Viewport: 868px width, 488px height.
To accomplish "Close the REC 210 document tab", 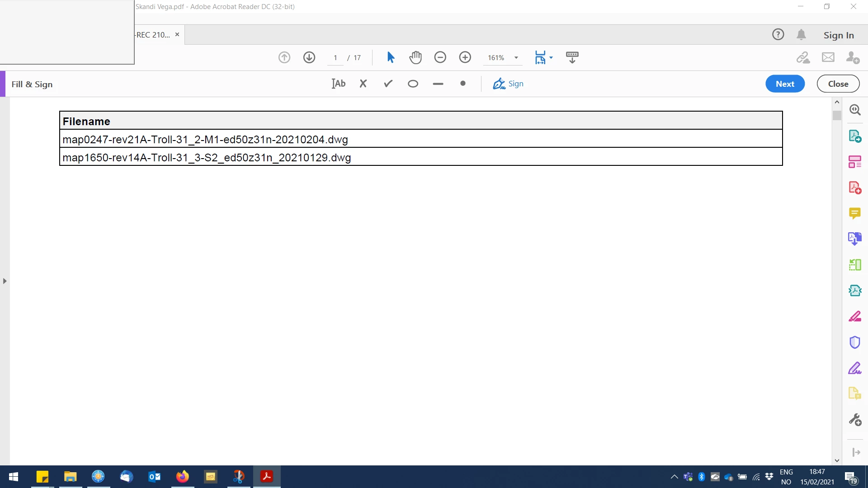I will (177, 35).
